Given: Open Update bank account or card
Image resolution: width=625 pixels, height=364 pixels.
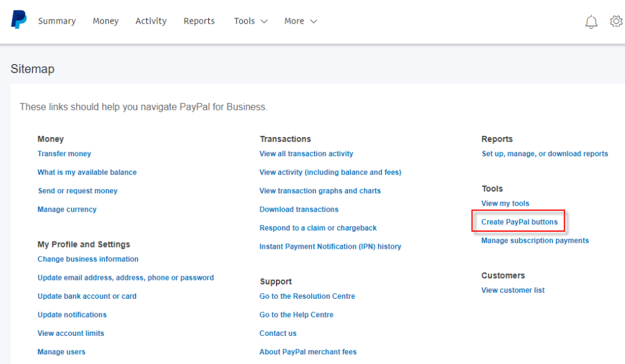Looking at the screenshot, I should (87, 296).
